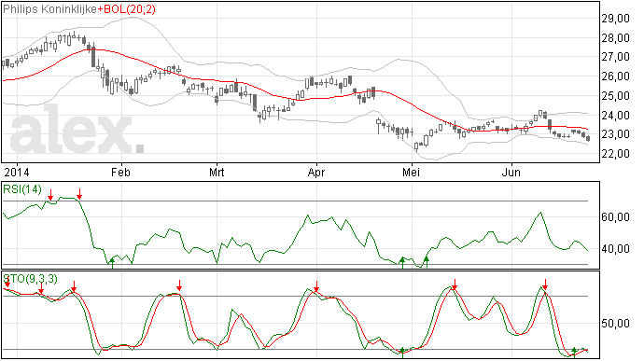Click the 2014 date axis label
644x361 pixels.
[17, 172]
